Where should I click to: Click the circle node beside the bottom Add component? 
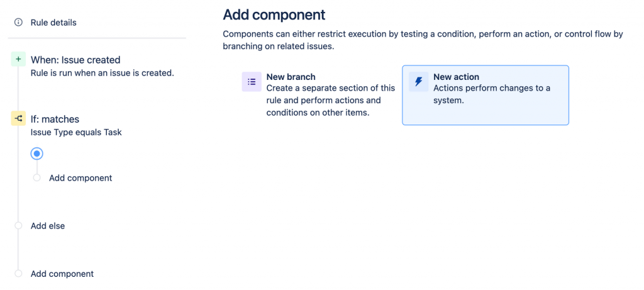pos(18,274)
